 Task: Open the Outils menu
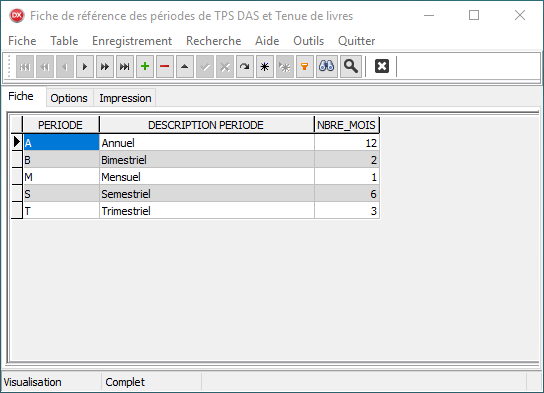[x=308, y=41]
